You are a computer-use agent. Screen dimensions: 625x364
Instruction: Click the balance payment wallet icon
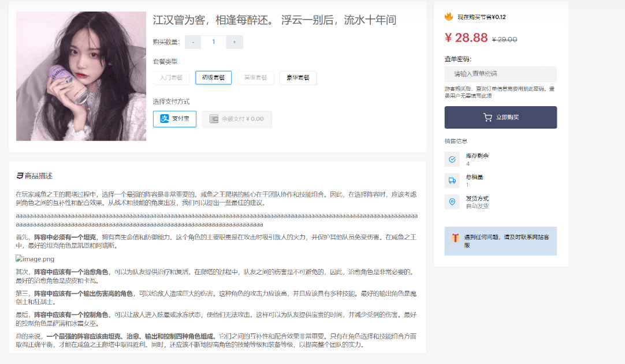click(214, 119)
